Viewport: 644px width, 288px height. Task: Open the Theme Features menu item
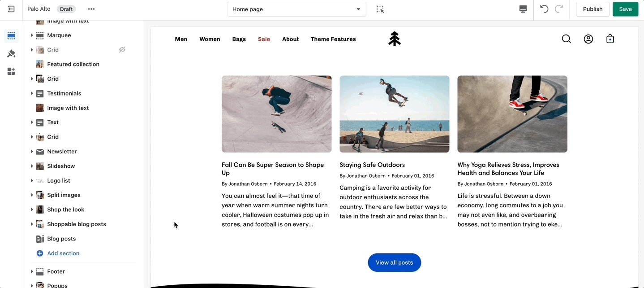click(x=333, y=39)
